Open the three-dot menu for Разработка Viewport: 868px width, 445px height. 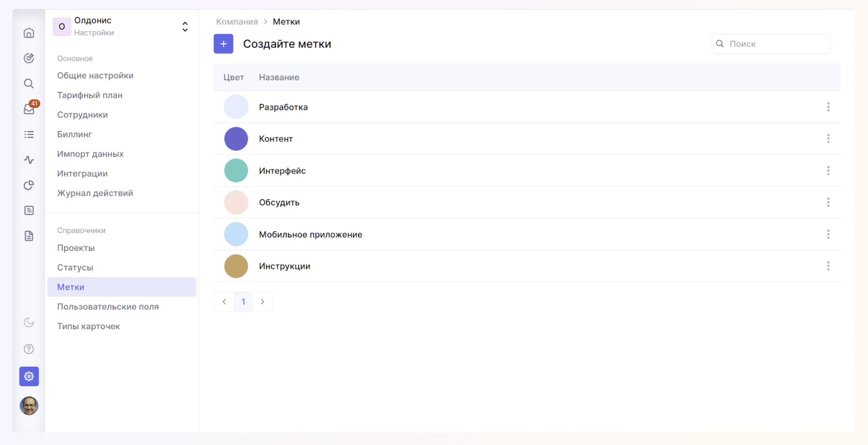pyautogui.click(x=828, y=107)
